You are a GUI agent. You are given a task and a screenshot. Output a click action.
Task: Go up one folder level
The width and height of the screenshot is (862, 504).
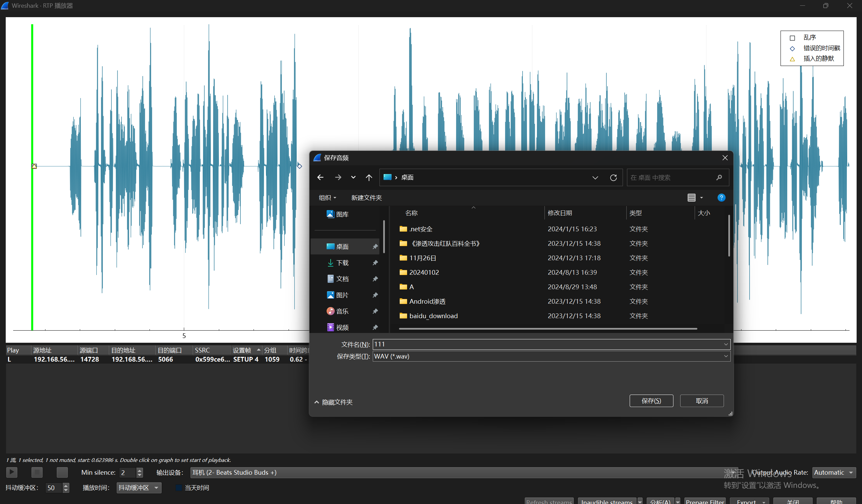pos(369,177)
